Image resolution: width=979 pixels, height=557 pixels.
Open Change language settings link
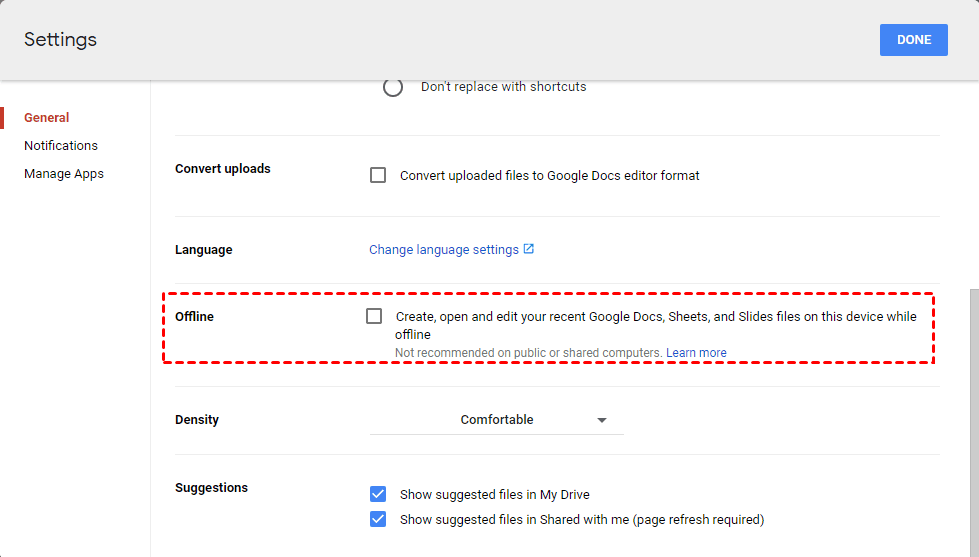(444, 250)
